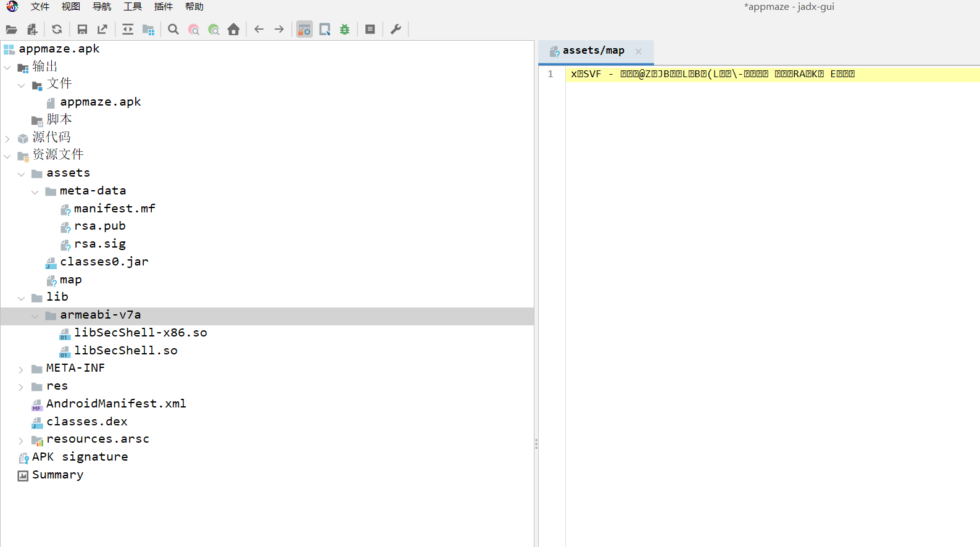Collapse the 输出 tree node

pos(7,67)
